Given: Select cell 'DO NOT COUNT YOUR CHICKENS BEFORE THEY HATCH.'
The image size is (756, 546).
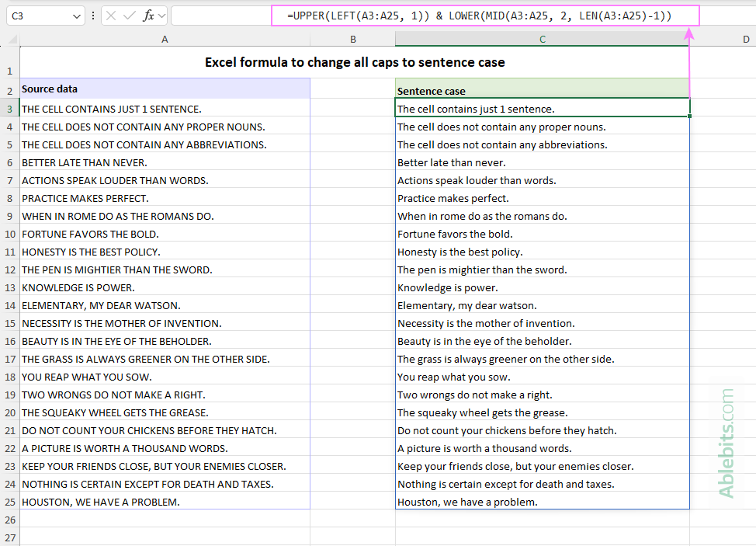Looking at the screenshot, I should 165,430.
